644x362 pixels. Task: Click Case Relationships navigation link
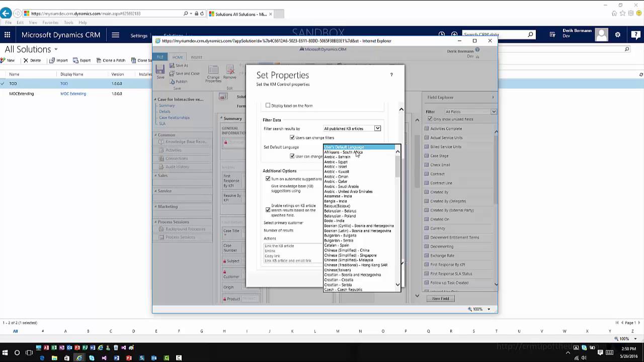click(x=174, y=118)
